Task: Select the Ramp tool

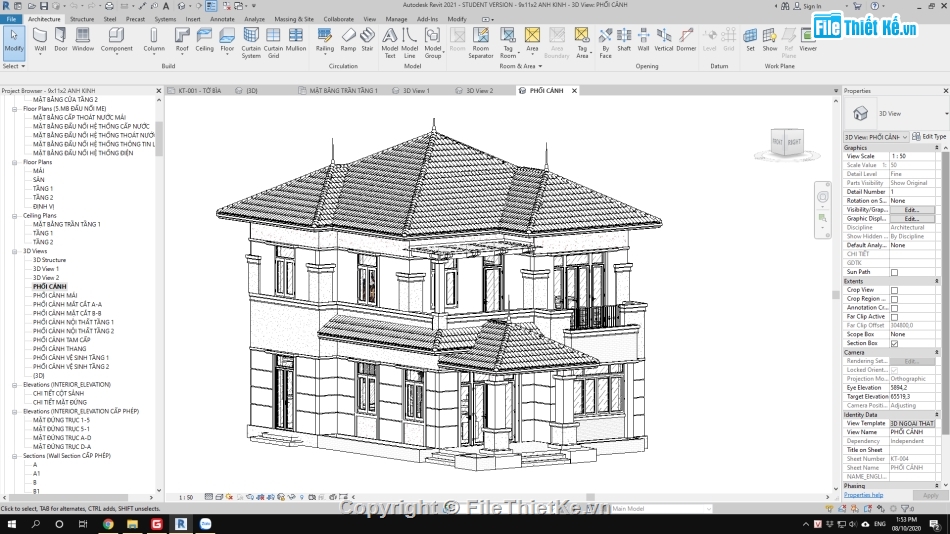Action: (x=348, y=40)
